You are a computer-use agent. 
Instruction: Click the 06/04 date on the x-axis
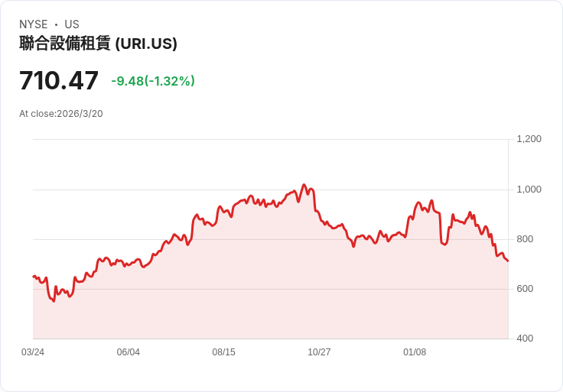129,352
